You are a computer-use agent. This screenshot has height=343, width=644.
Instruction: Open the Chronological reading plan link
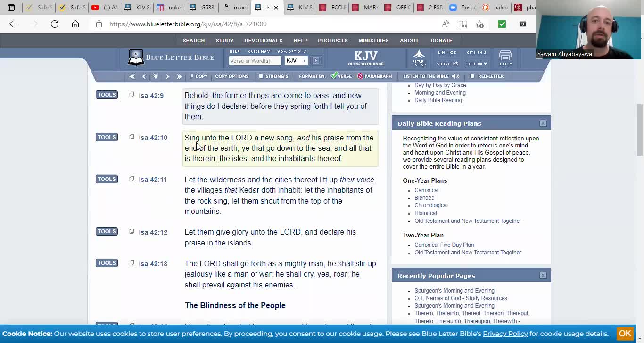(431, 205)
